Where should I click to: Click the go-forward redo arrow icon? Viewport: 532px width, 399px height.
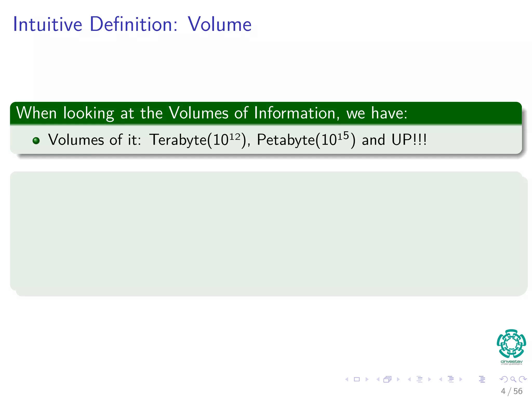click(x=523, y=380)
